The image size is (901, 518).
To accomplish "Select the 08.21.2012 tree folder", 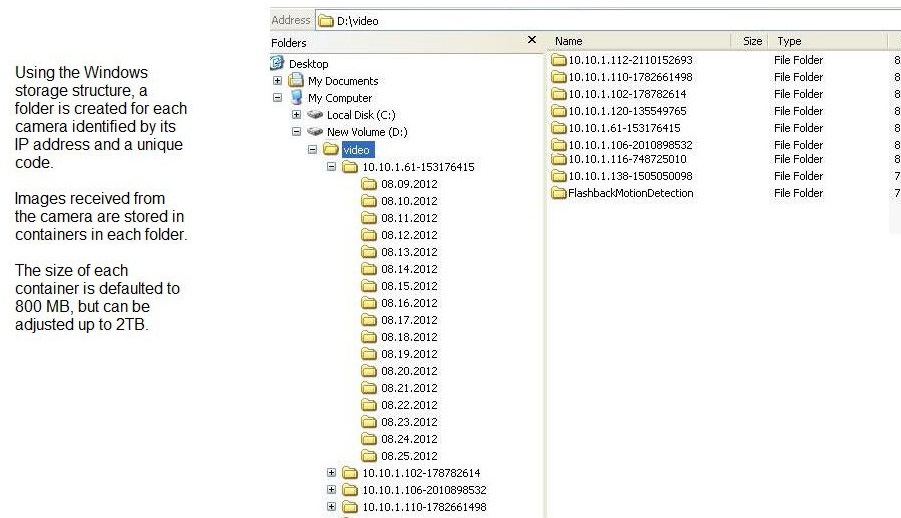I will pos(409,387).
